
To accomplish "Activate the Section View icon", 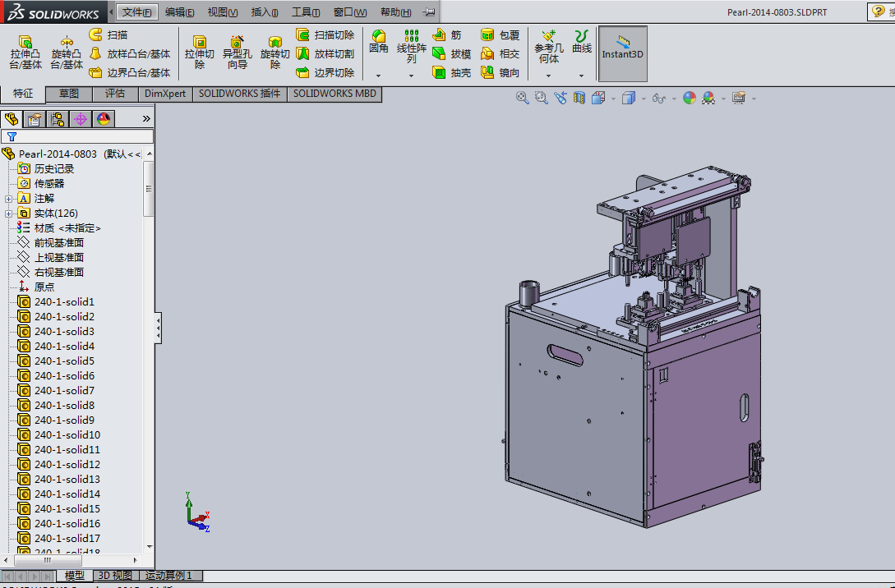I will 579,98.
